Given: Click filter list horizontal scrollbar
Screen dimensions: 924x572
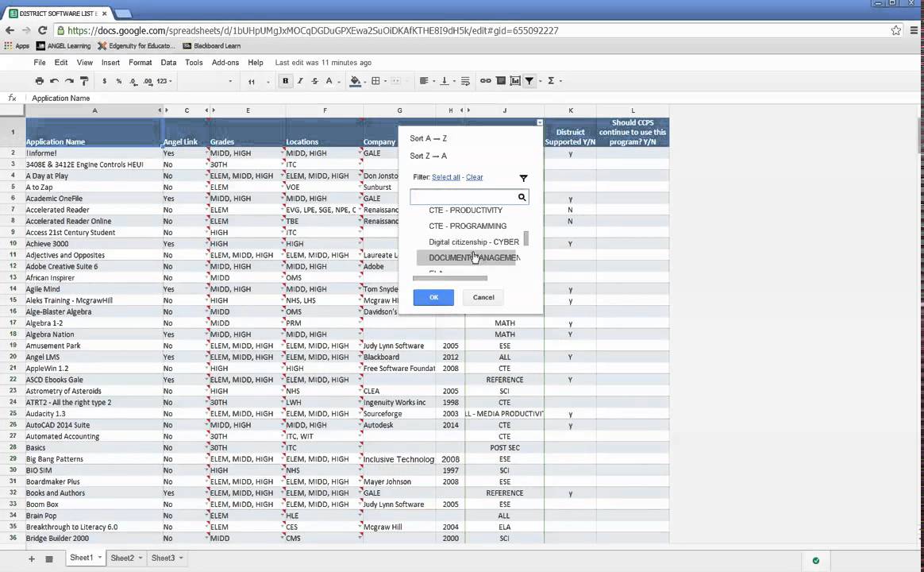Looking at the screenshot, I should point(449,278).
